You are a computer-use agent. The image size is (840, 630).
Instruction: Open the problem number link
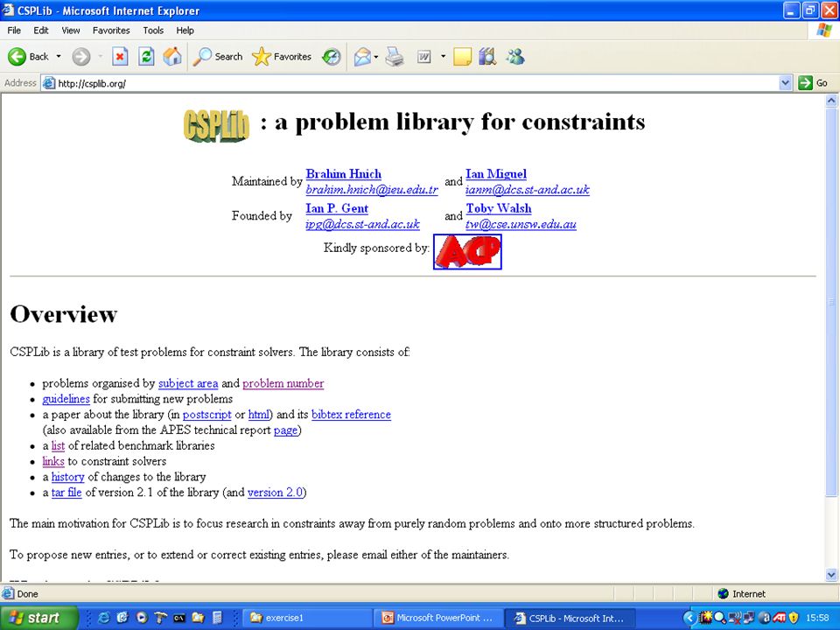point(283,383)
